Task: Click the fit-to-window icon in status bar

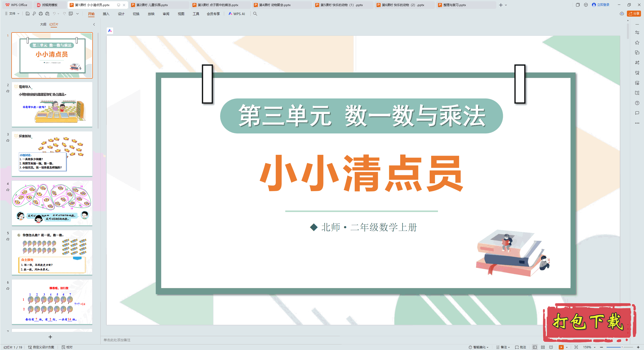Action: pyautogui.click(x=576, y=347)
